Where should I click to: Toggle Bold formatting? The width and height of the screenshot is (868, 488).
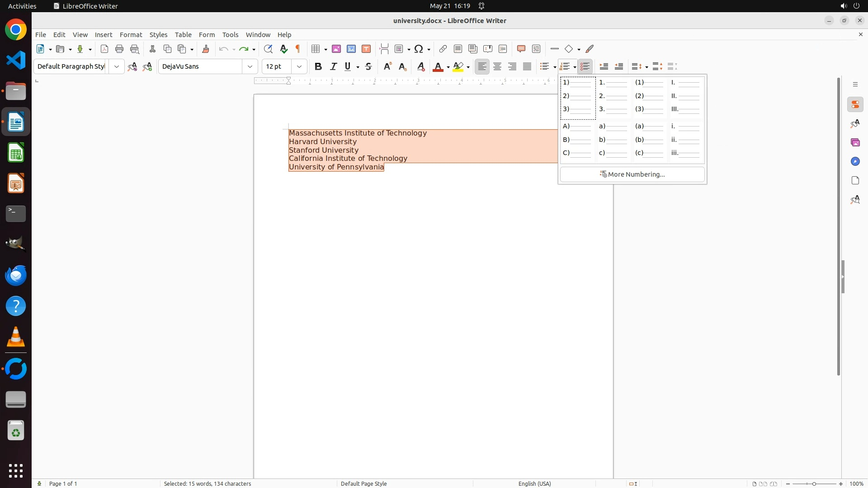318,66
